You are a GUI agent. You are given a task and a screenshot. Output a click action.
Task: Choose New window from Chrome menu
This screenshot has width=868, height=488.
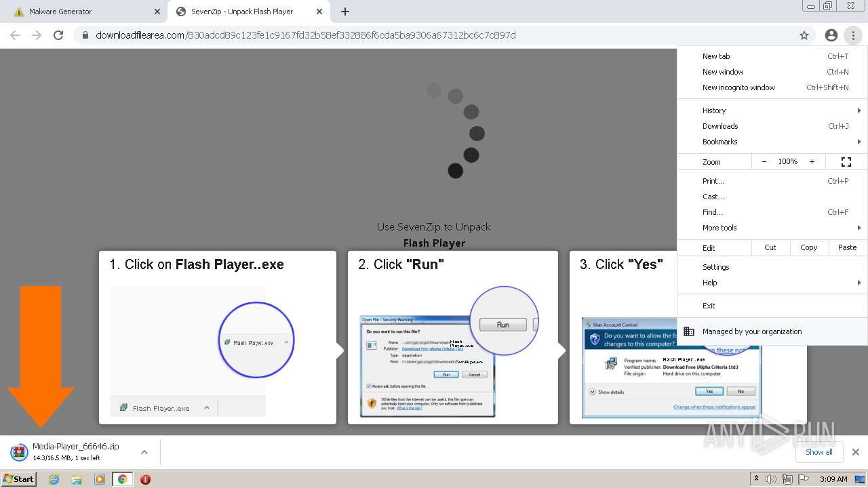772,72
